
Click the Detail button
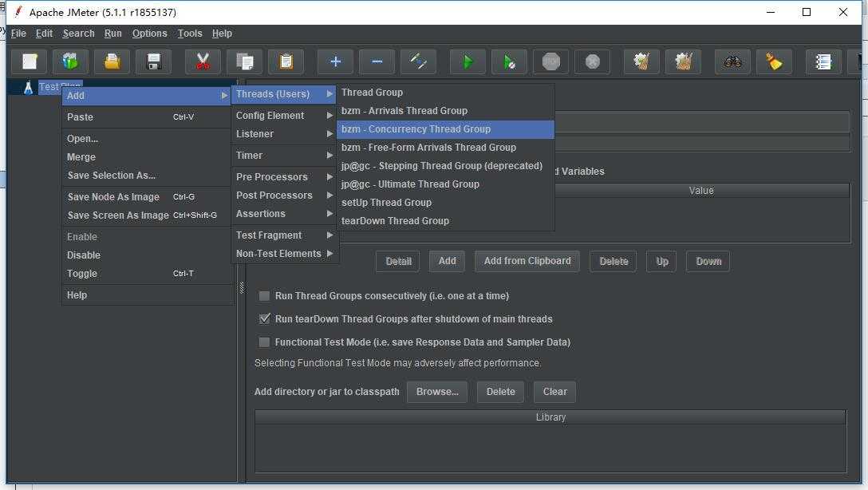[398, 261]
